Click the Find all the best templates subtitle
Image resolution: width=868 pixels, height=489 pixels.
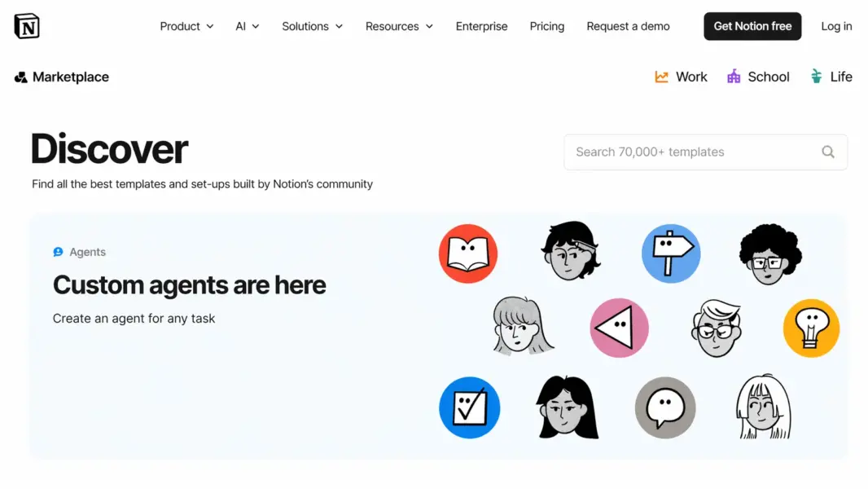coord(202,184)
